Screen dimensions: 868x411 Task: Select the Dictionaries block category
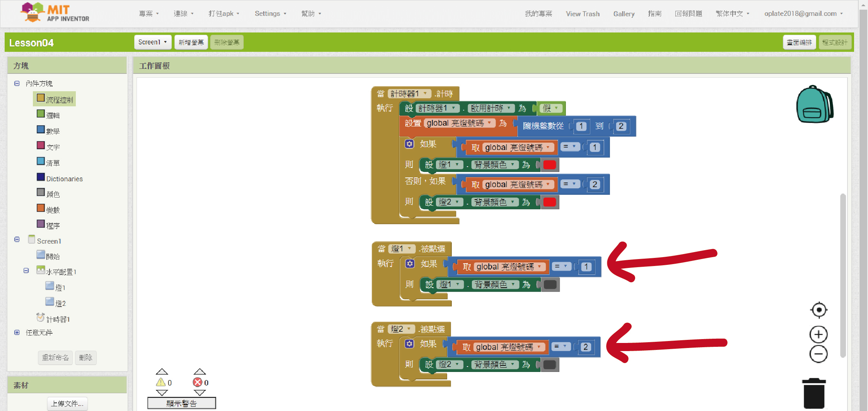60,178
